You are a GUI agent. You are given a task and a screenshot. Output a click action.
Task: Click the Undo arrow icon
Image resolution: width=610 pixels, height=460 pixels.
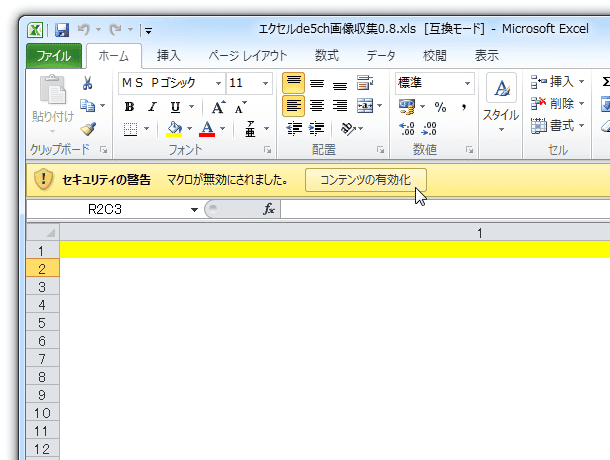pyautogui.click(x=84, y=29)
